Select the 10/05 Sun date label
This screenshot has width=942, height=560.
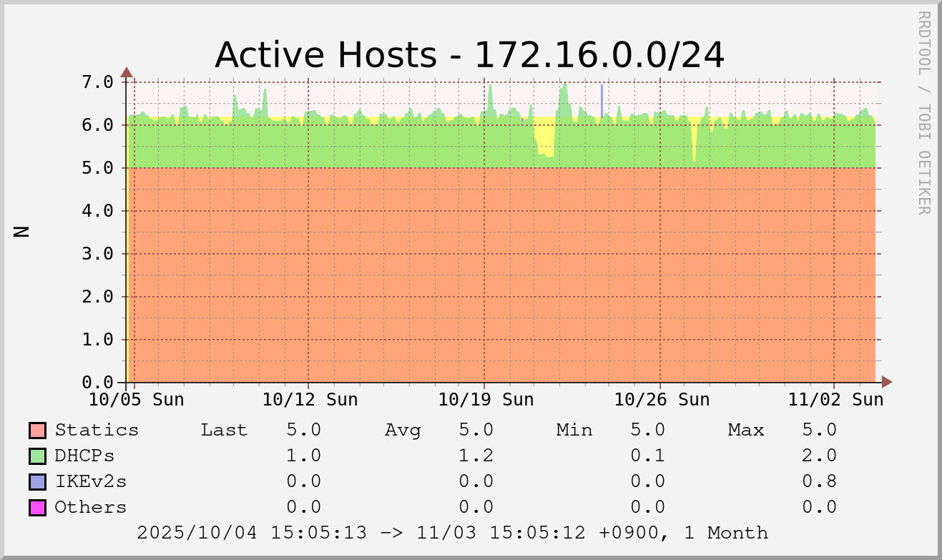pyautogui.click(x=136, y=400)
